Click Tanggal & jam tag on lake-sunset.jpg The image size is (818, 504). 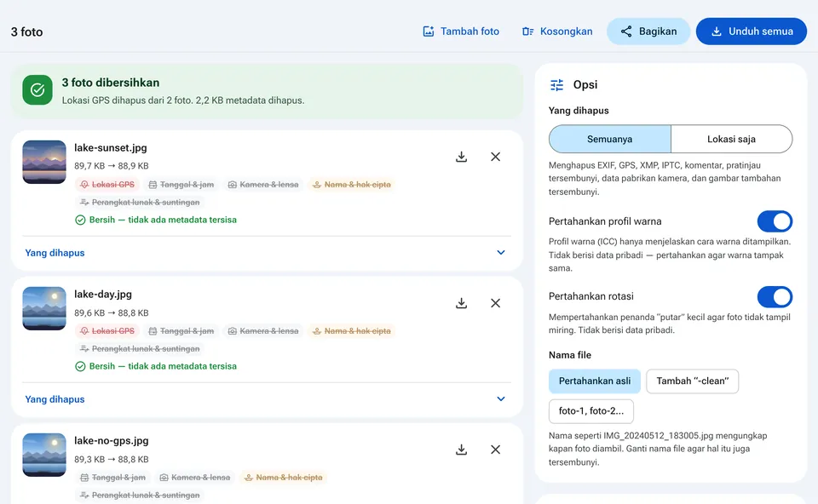pos(181,185)
